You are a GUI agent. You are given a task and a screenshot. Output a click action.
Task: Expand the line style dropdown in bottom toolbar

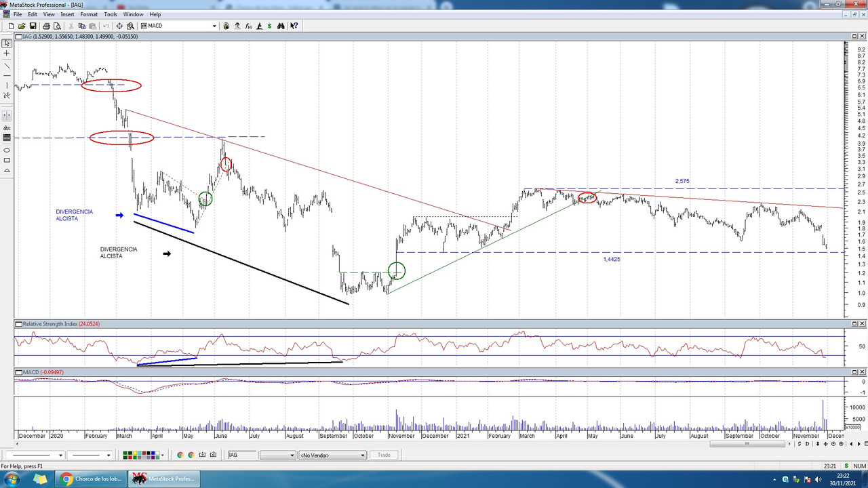point(60,455)
